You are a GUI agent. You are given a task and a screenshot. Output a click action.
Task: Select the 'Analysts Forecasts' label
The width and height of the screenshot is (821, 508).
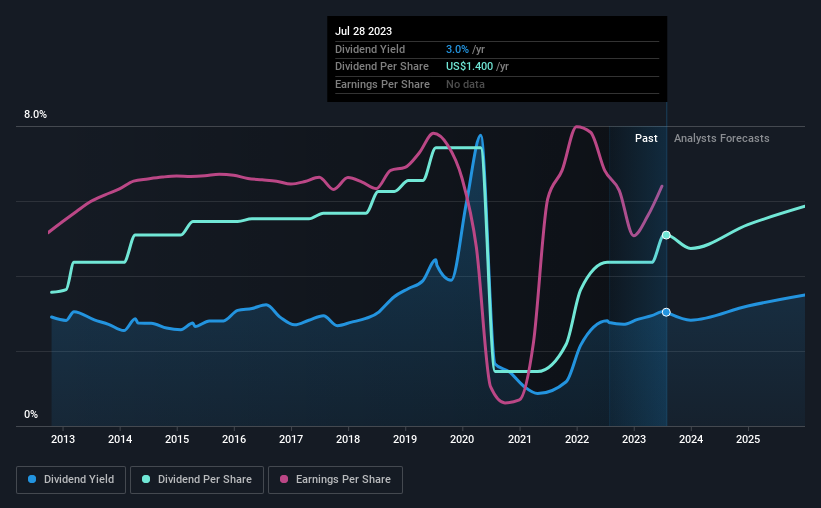tap(722, 138)
